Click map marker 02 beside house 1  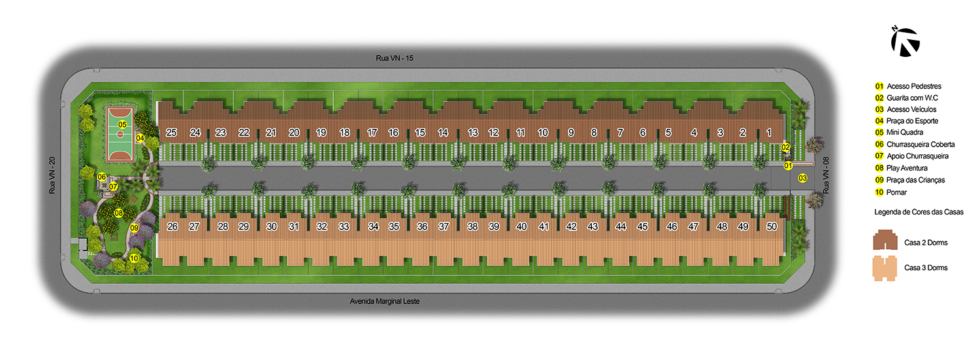786,148
